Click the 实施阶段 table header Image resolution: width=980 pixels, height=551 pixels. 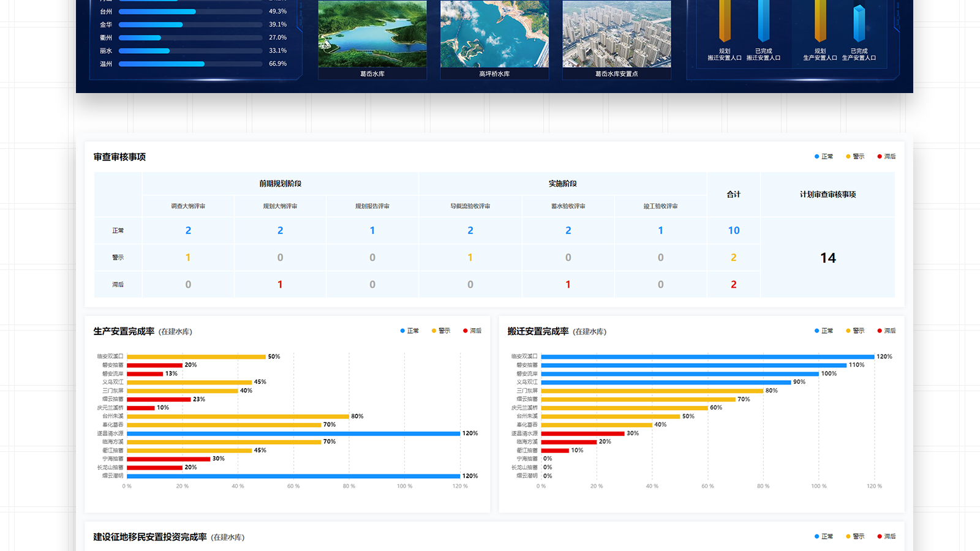click(562, 184)
